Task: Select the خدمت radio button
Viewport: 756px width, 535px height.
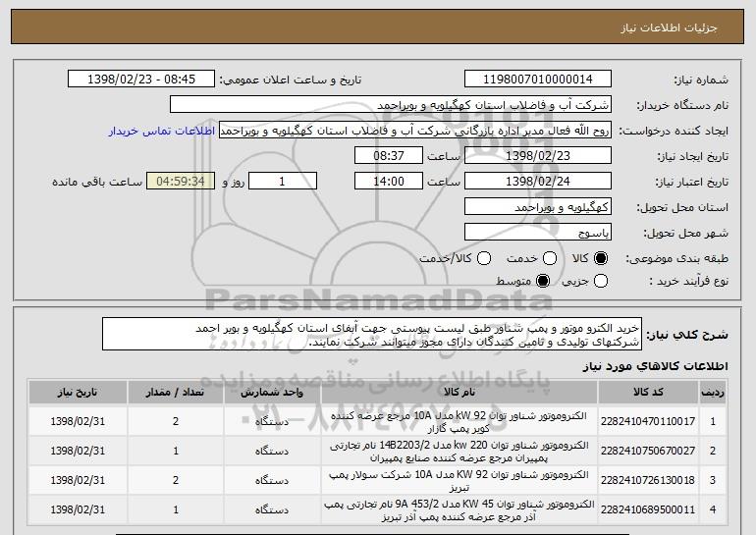Action: point(550,259)
